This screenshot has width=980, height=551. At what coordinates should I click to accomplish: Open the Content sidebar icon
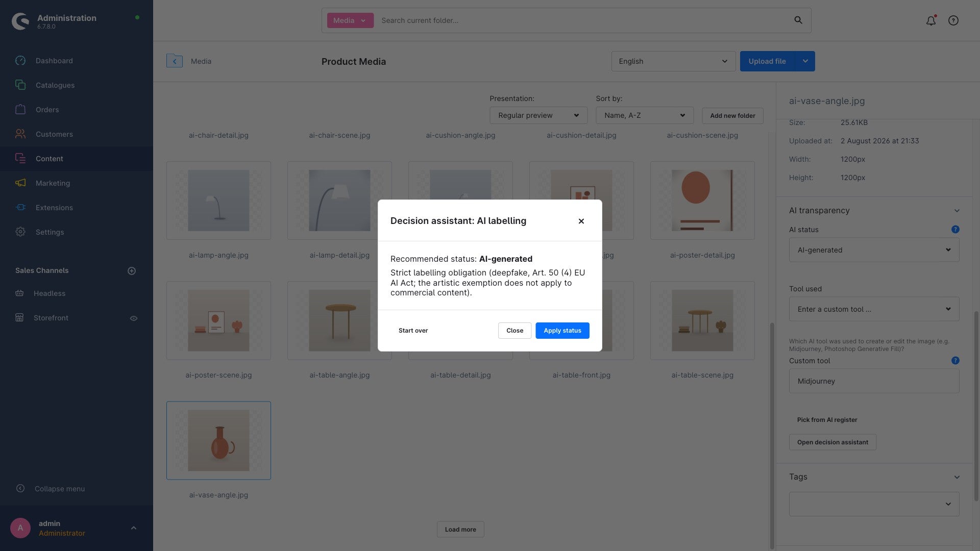pyautogui.click(x=20, y=159)
